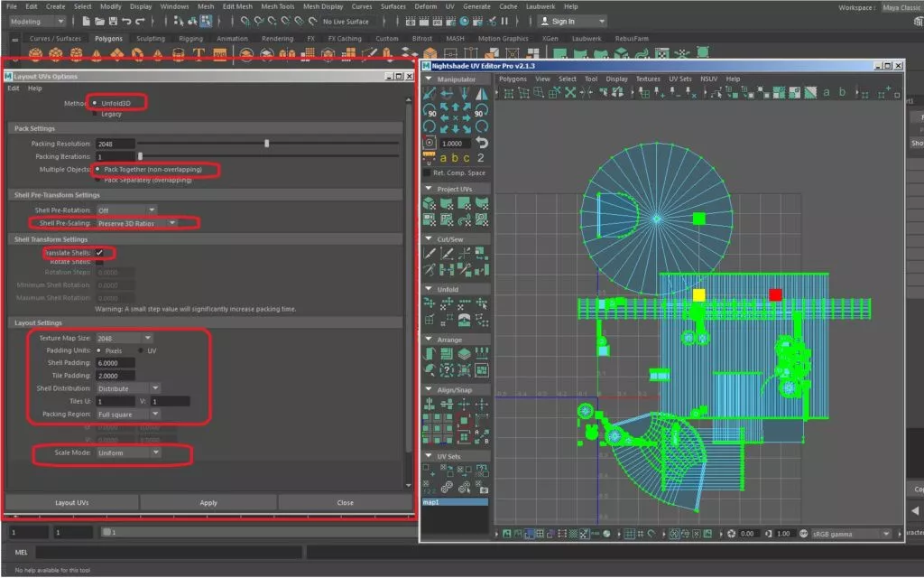
Task: Click the yellow 'b' icon in Manipulator panel
Action: [456, 158]
